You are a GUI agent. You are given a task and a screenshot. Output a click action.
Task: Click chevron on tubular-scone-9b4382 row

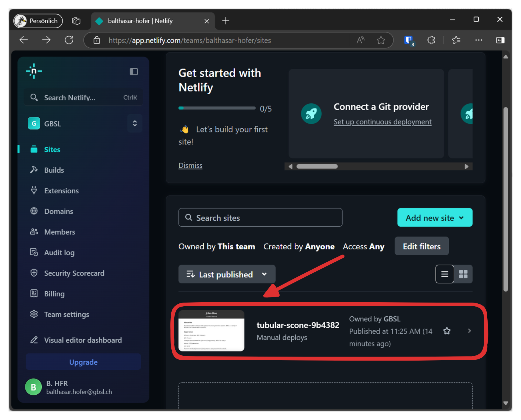point(469,331)
